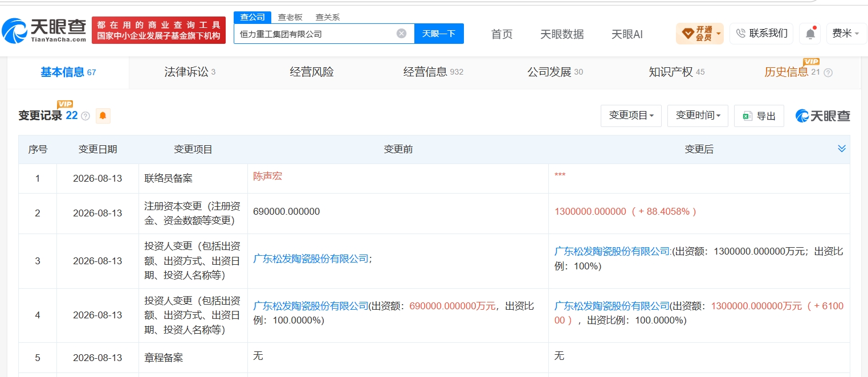868x377 pixels.
Task: Click the help icon next to 变更记录 22
Action: click(x=85, y=116)
